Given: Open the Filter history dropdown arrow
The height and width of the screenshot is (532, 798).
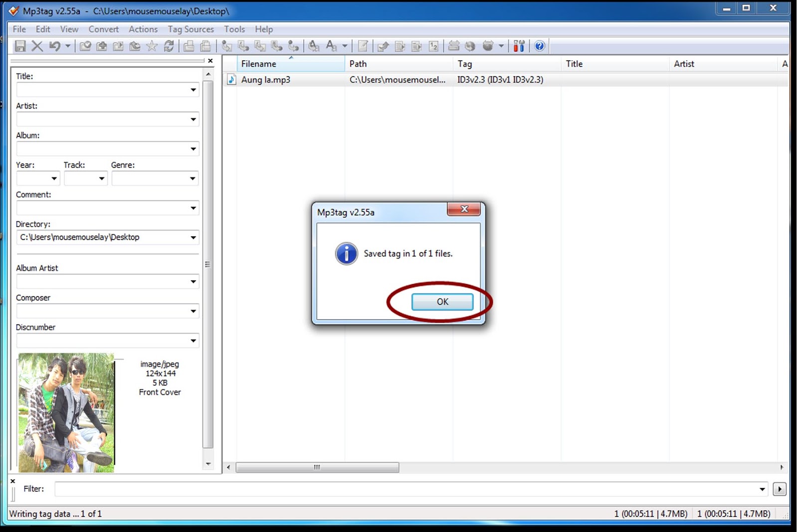Looking at the screenshot, I should point(762,489).
